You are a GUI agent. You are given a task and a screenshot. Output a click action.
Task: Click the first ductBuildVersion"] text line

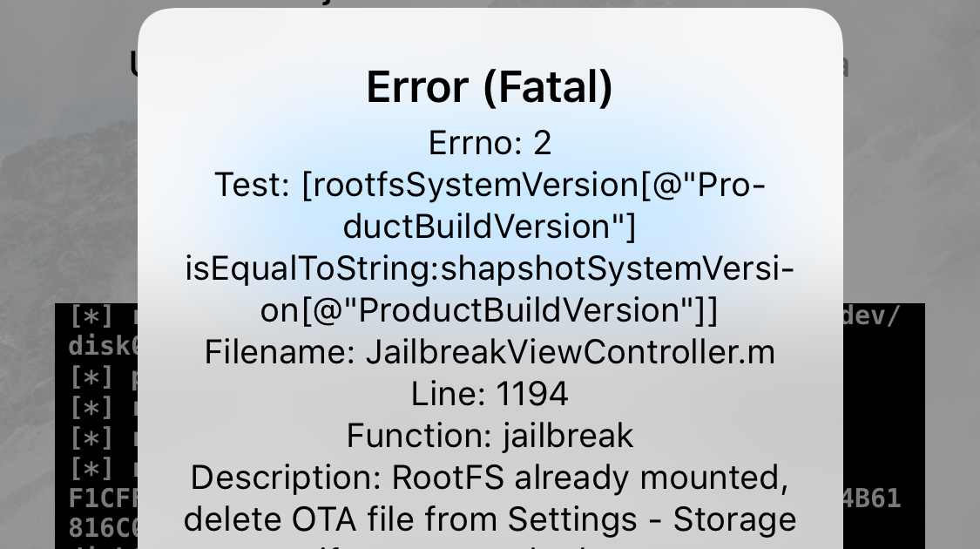coord(490,227)
